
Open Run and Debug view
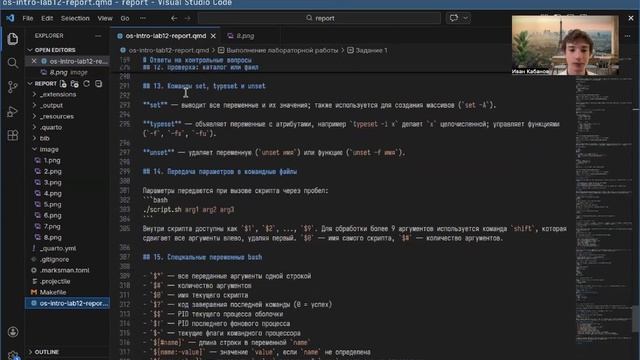tap(13, 111)
